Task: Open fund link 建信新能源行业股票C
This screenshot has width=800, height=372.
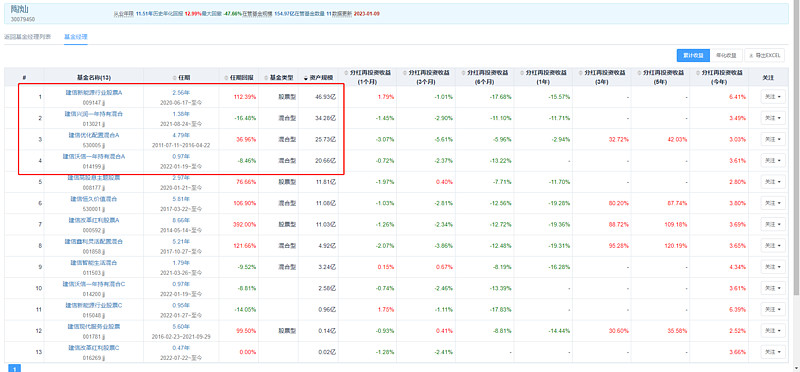Action: [94, 305]
